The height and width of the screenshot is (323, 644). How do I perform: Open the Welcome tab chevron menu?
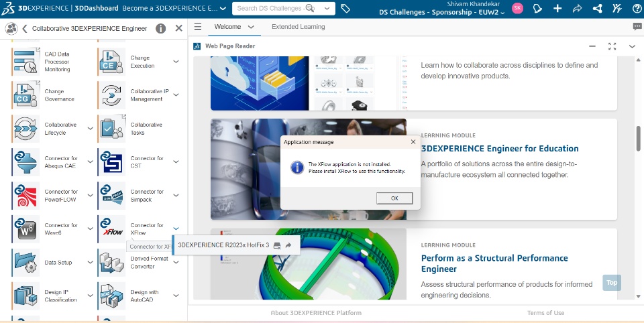(251, 27)
